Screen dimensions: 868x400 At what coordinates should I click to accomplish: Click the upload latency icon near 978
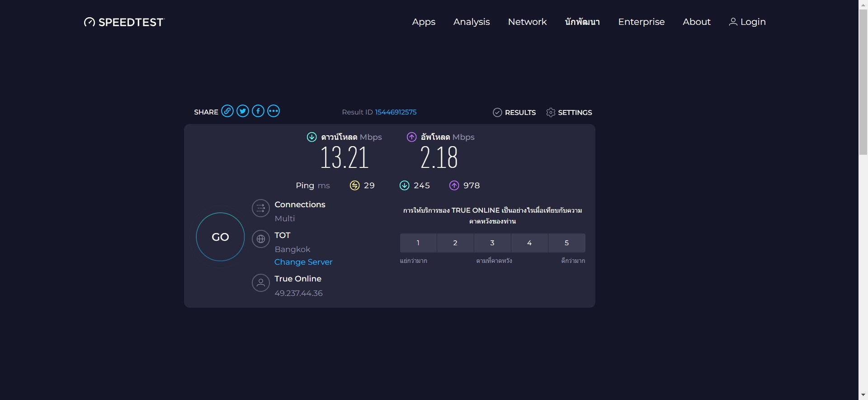(x=454, y=186)
